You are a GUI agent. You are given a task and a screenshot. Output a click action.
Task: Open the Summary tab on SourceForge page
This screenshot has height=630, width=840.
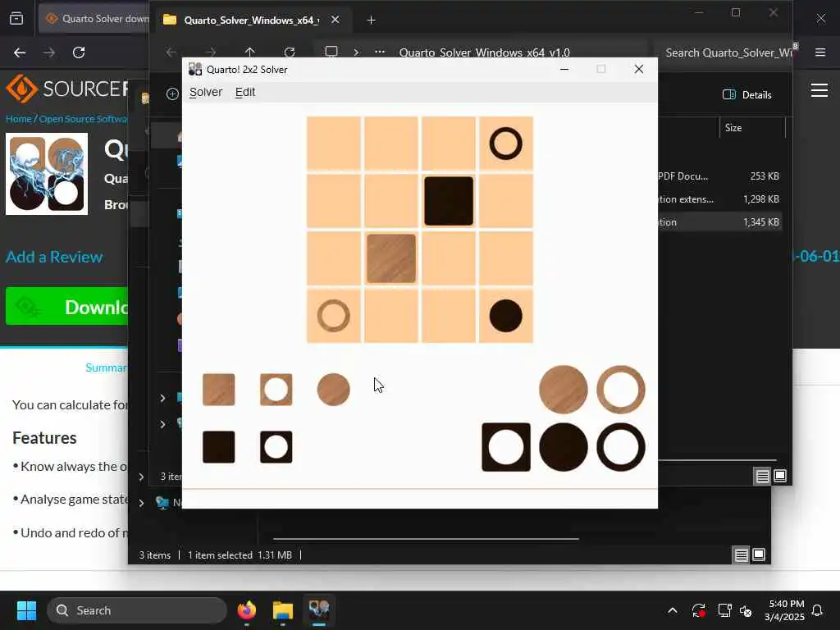[106, 367]
